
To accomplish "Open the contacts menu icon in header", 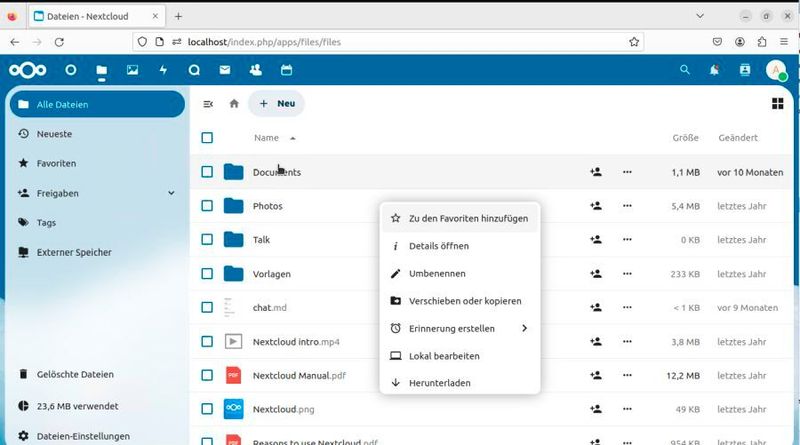I will click(x=745, y=70).
